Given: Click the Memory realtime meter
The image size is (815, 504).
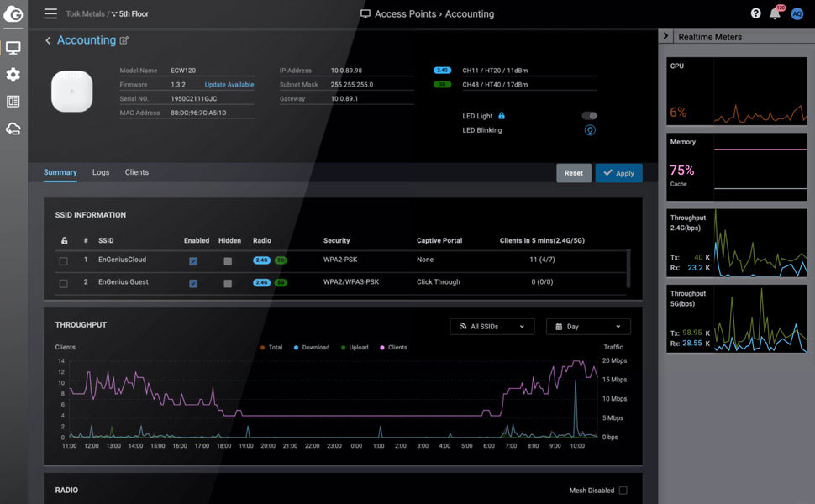Looking at the screenshot, I should (x=737, y=167).
